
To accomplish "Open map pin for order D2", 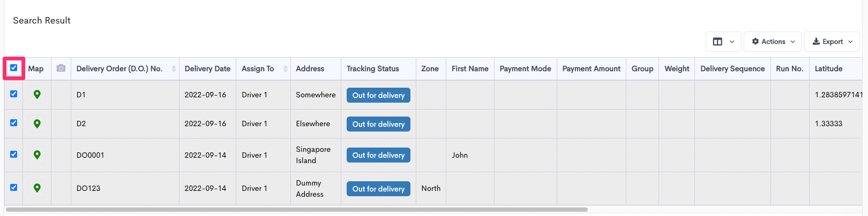I will [x=37, y=124].
